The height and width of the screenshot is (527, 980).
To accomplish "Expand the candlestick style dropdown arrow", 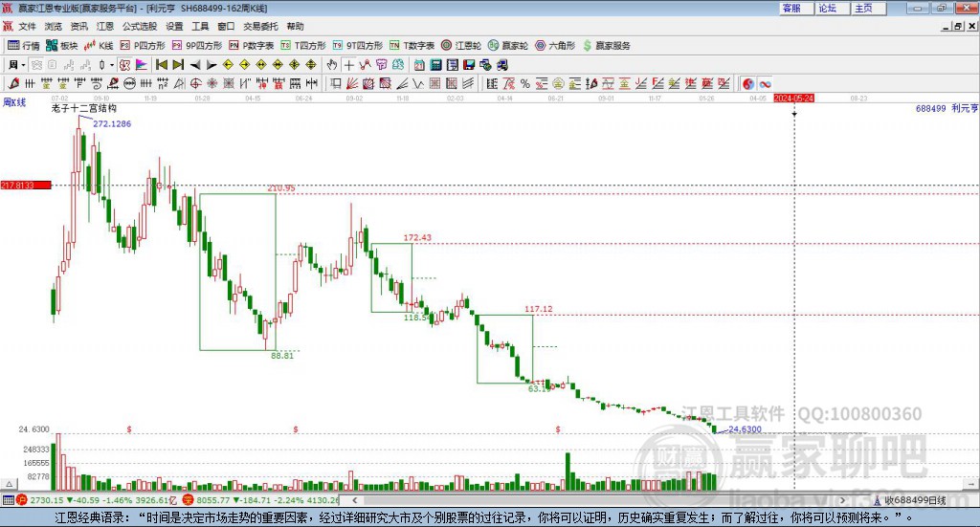I will [112, 65].
